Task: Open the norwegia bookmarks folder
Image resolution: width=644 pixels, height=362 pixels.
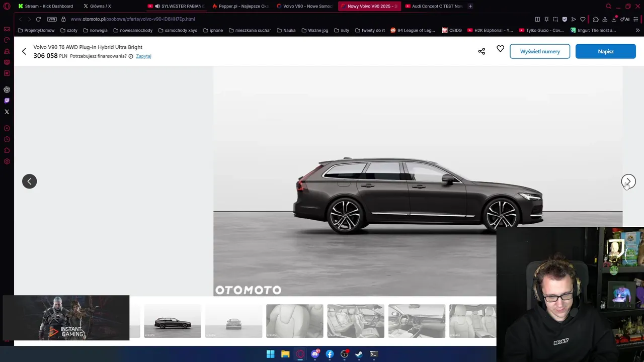Action: 95,30
